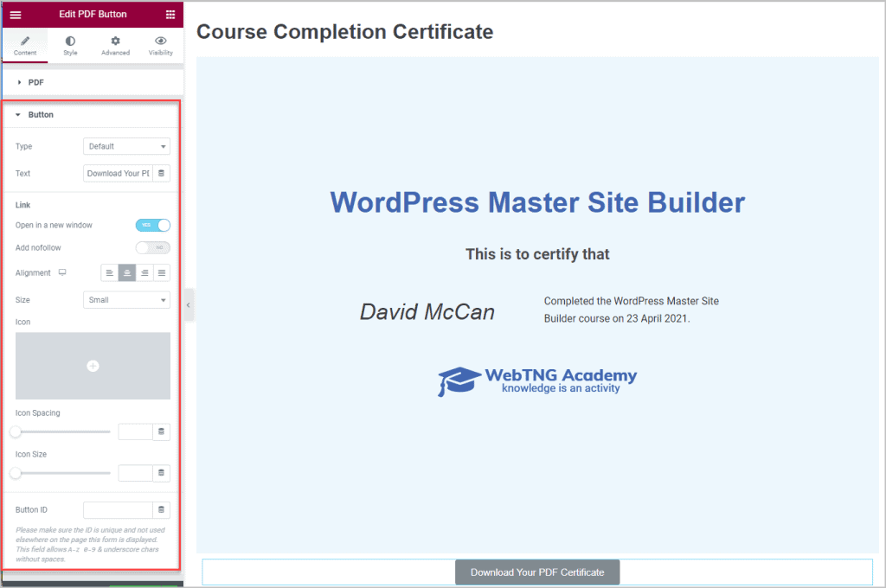Select right alignment icon
This screenshot has height=588, width=886.
pos(144,273)
